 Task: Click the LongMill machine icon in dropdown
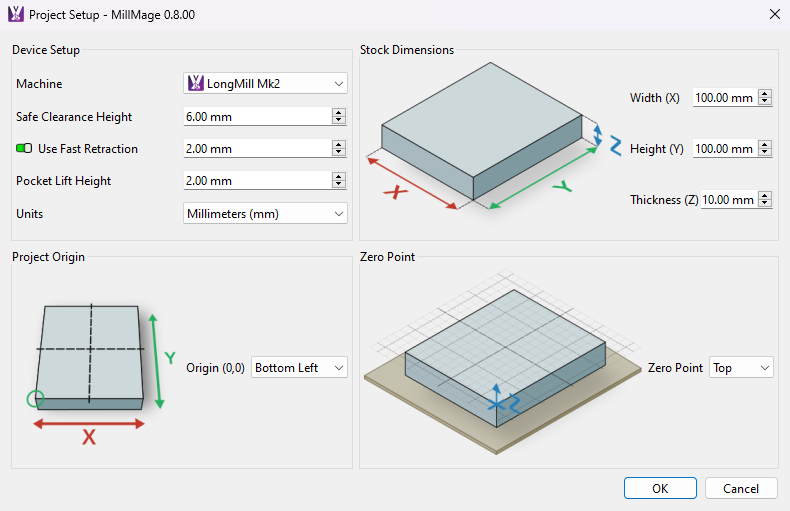tap(196, 84)
